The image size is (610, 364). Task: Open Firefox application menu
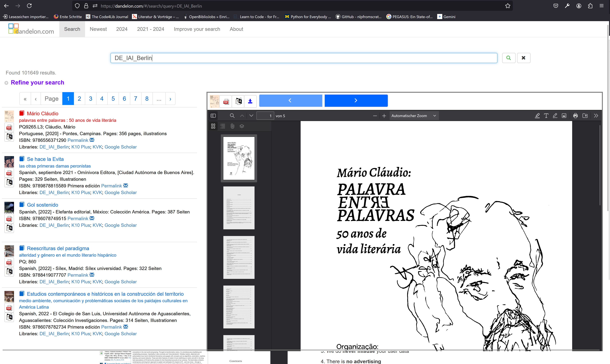pyautogui.click(x=601, y=6)
